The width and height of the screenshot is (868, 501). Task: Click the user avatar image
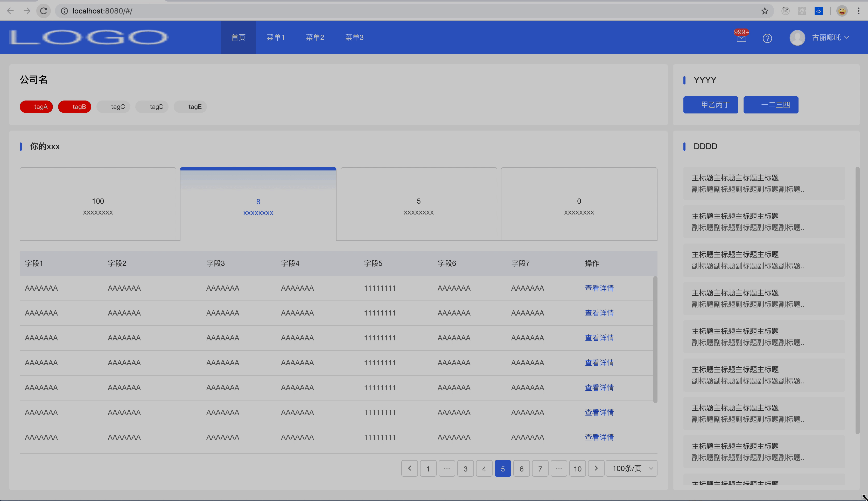[x=797, y=38]
